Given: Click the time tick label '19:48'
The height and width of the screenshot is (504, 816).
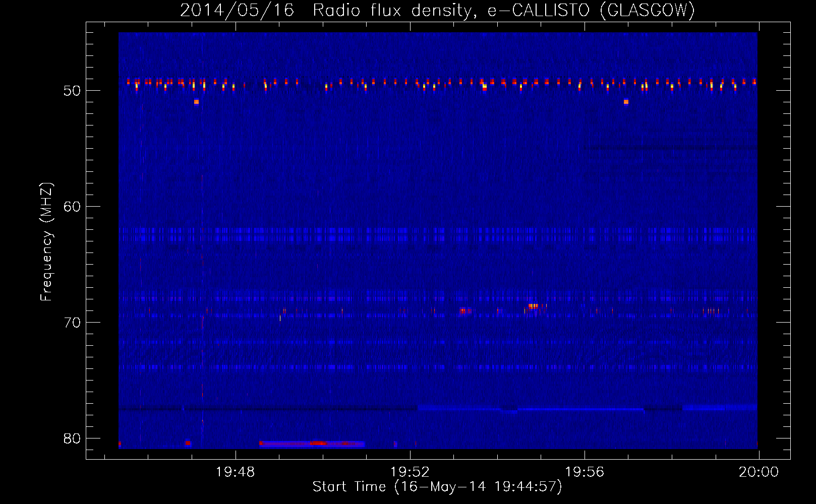Looking at the screenshot, I should point(236,472).
